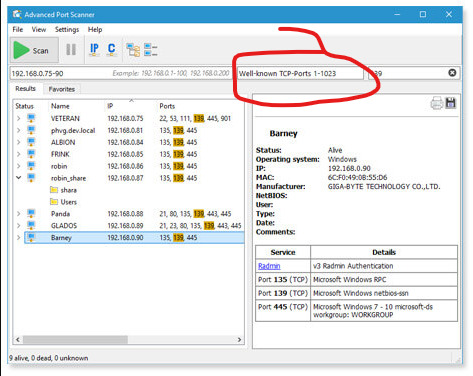Click the VETERAN computer icon
Screen dimensions: 473x376
tap(31, 118)
